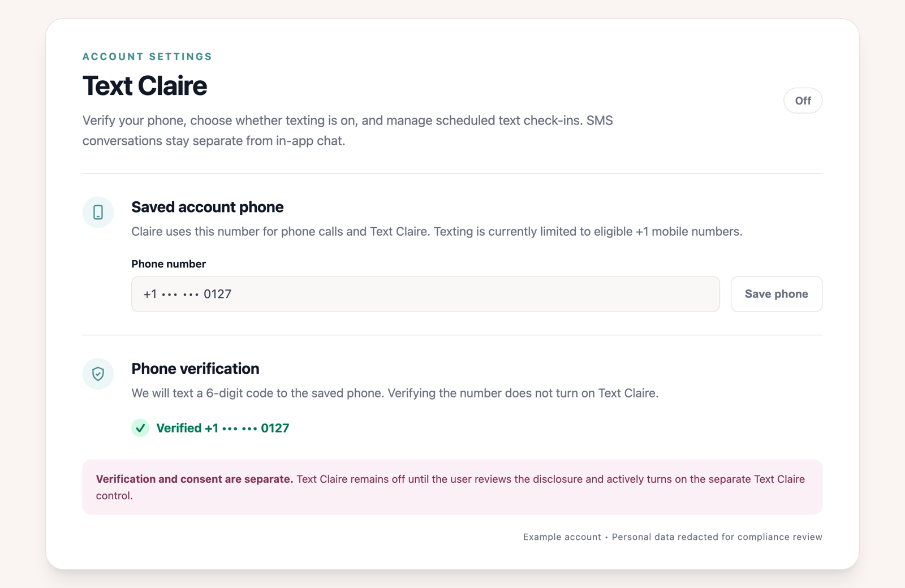Viewport: 905px width, 588px height.
Task: Save the phone number with Save phone
Action: click(776, 294)
